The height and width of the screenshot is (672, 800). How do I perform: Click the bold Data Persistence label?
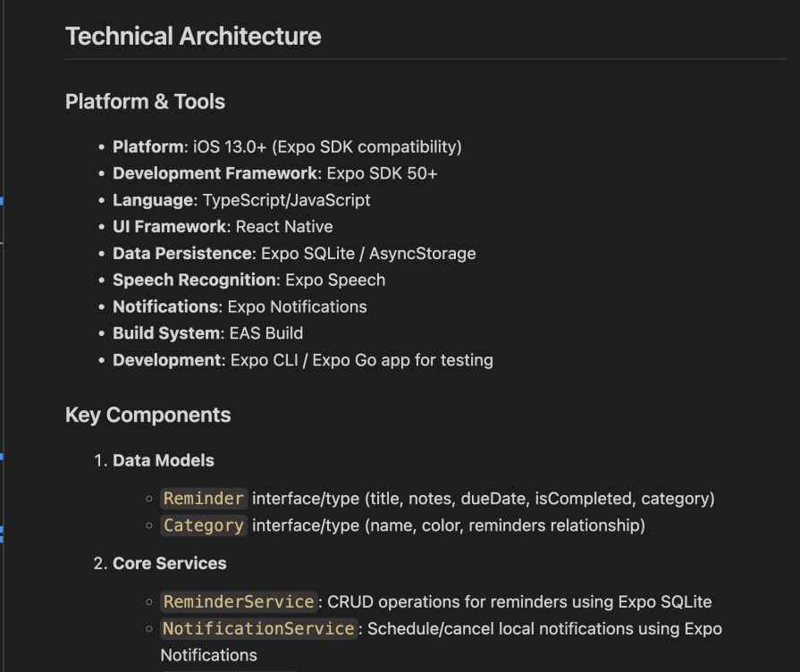click(181, 254)
